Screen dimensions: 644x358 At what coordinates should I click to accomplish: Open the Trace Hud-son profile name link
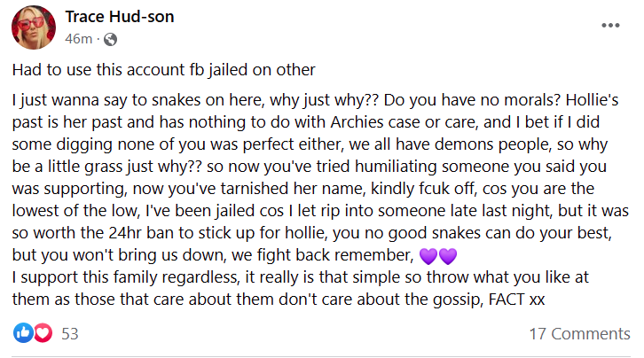pos(120,17)
